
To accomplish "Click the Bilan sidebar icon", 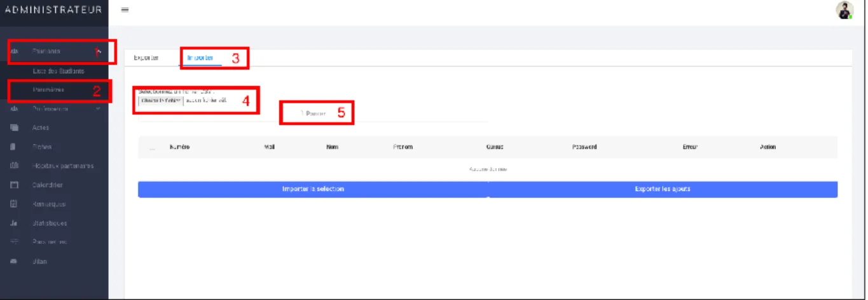I will click(15, 262).
